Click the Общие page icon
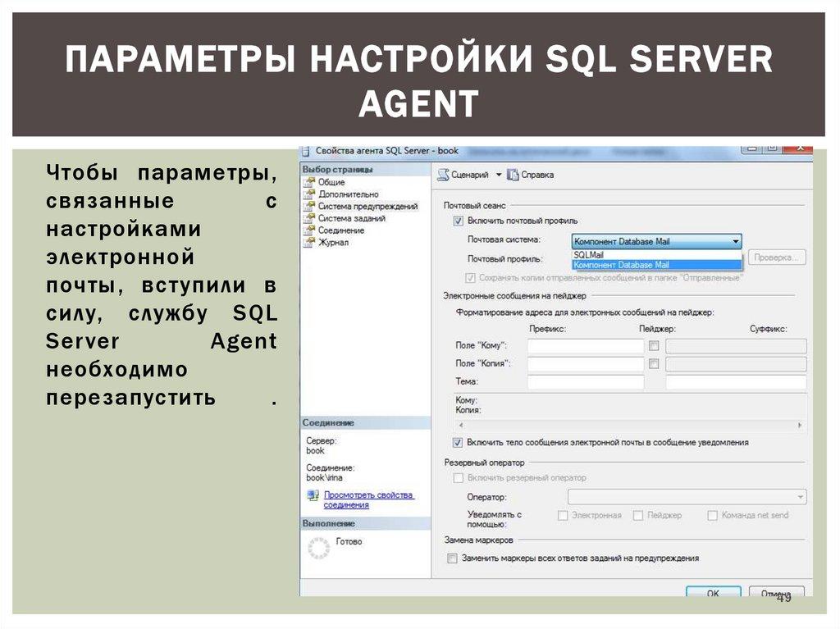 [x=309, y=182]
